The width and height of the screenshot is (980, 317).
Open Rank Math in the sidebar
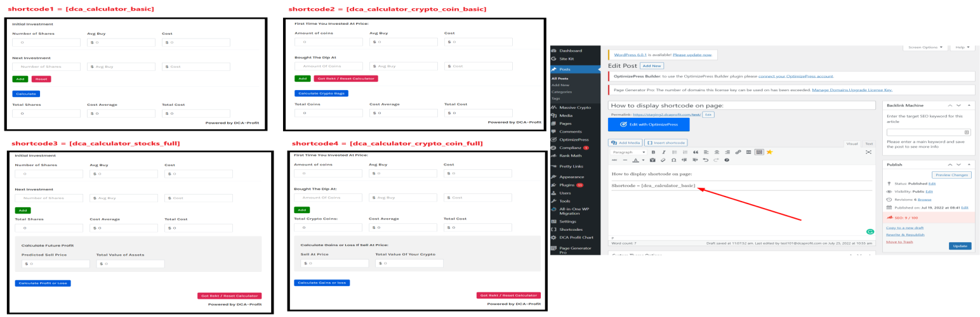(569, 155)
